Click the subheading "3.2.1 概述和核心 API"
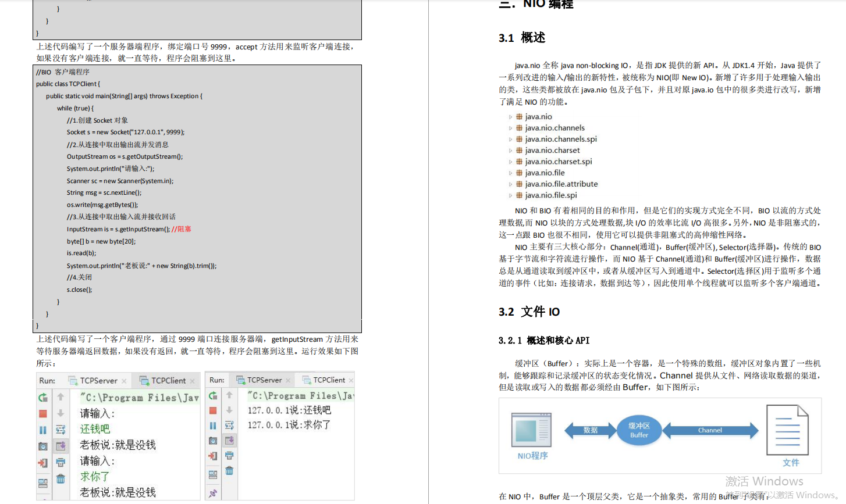This screenshot has width=846, height=504. (544, 341)
